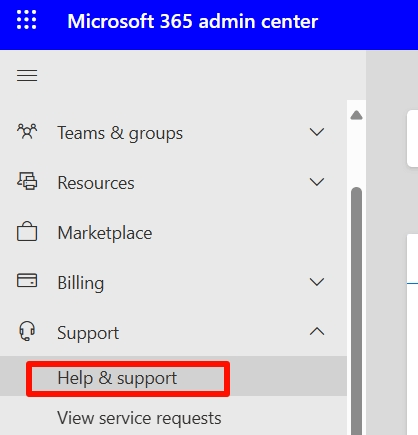Click the navigation scrollbar up arrow
Viewport: 418px width, 435px height.
coord(356,115)
